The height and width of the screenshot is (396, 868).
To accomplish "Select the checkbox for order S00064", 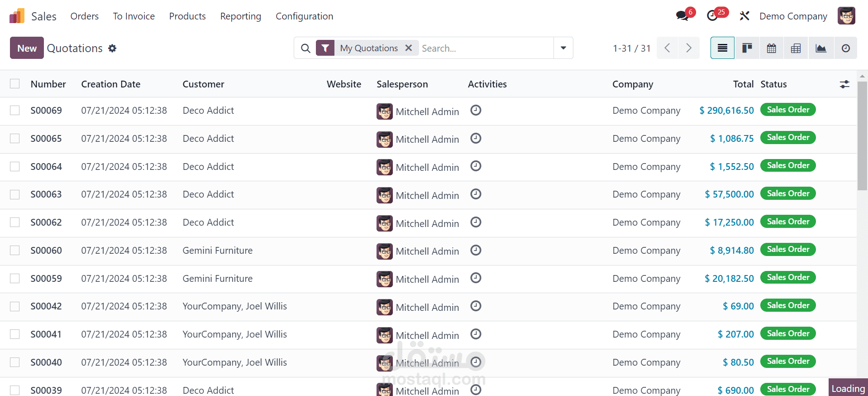I will point(15,167).
